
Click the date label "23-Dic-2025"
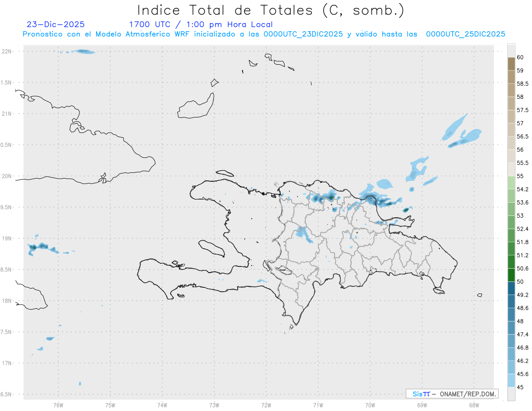(56, 24)
